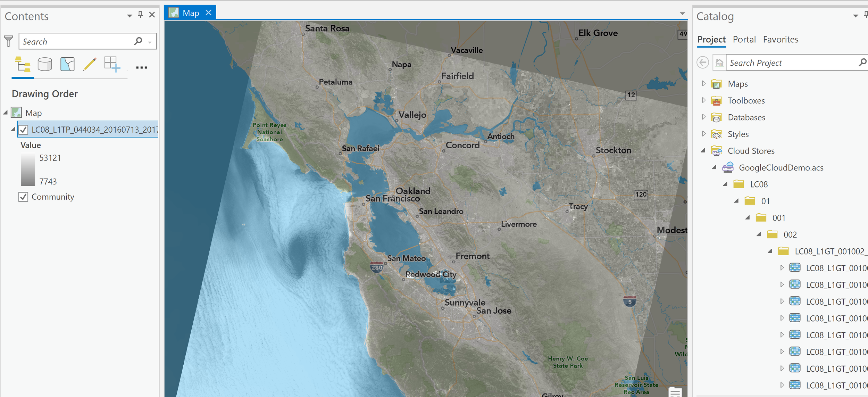The height and width of the screenshot is (397, 868).
Task: Expand the Toolboxes folder
Action: (x=704, y=100)
